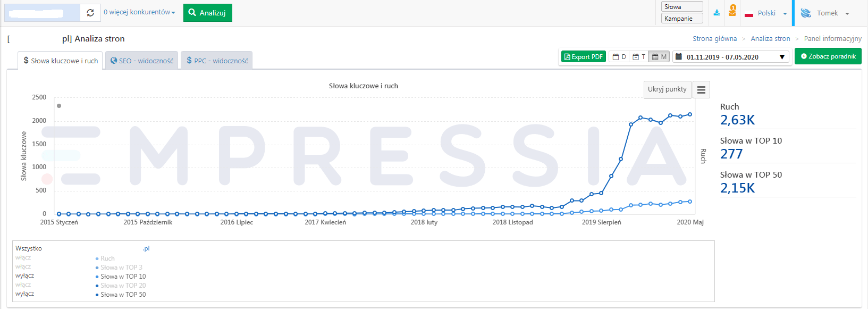Click 'wyłącz' next to the TOP 10 row
The width and height of the screenshot is (868, 309).
(x=24, y=275)
